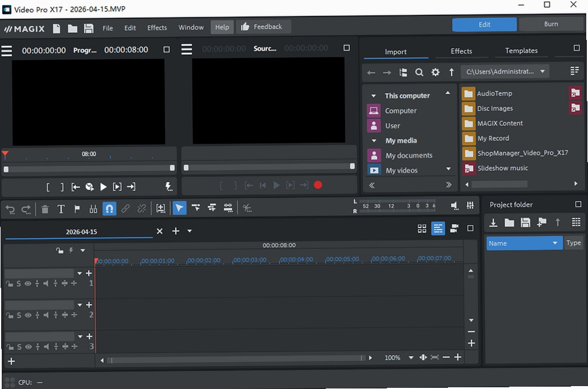Set a marker with flag icon
Screen dimensions: 588x389
77,209
